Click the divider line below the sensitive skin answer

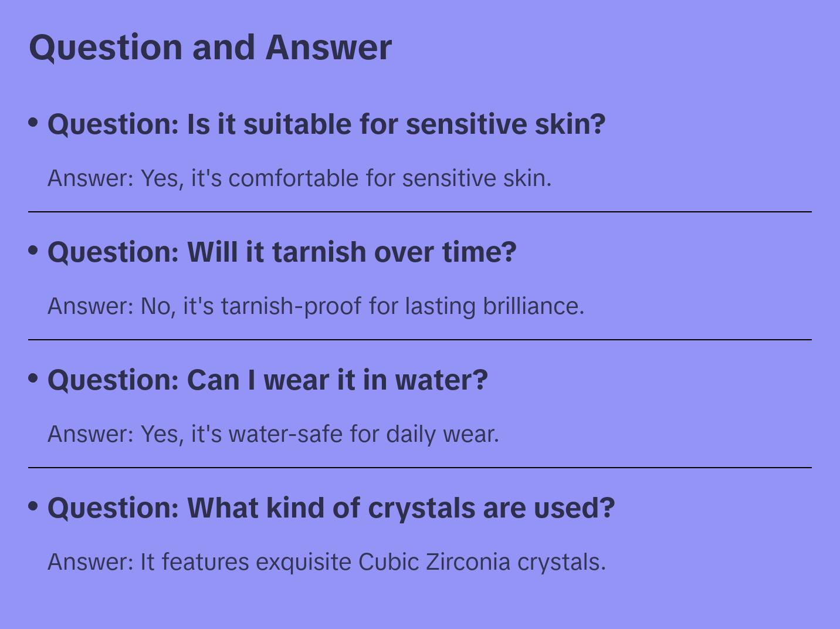(x=420, y=212)
